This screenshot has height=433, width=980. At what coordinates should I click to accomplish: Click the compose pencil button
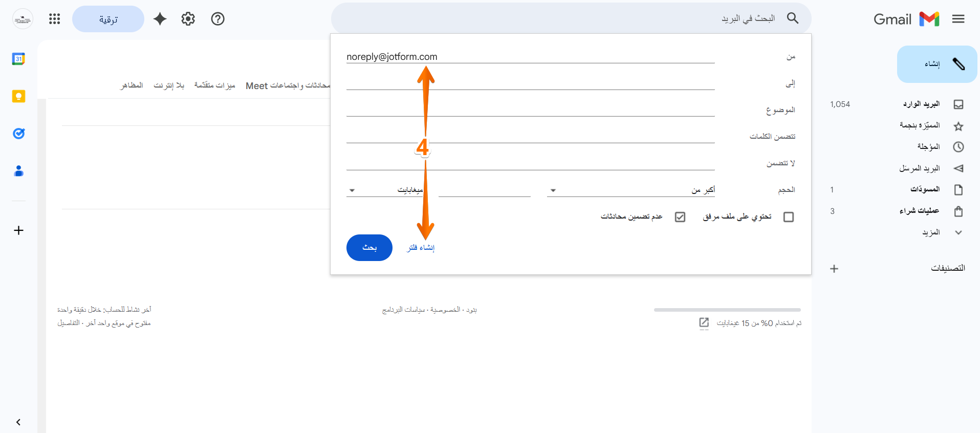point(937,64)
